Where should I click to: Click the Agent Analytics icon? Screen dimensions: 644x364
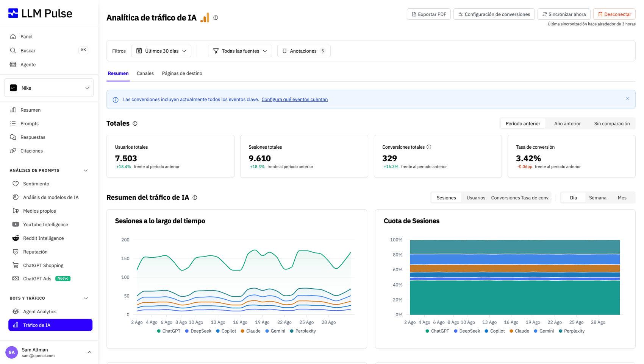click(16, 312)
